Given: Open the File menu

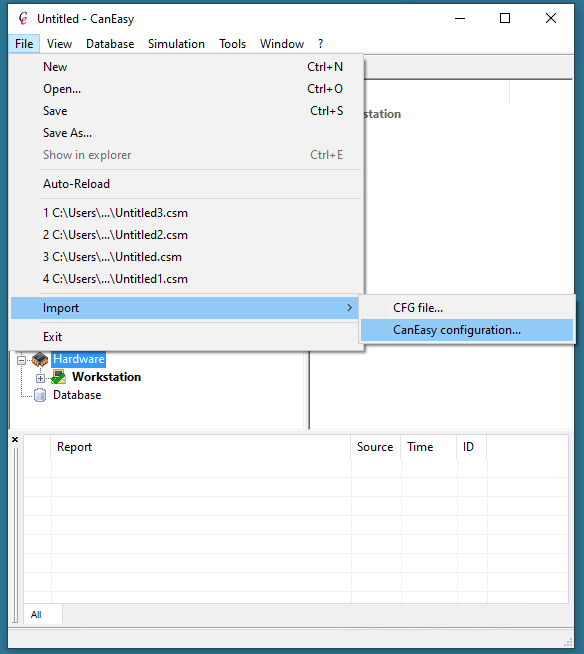Looking at the screenshot, I should (24, 44).
